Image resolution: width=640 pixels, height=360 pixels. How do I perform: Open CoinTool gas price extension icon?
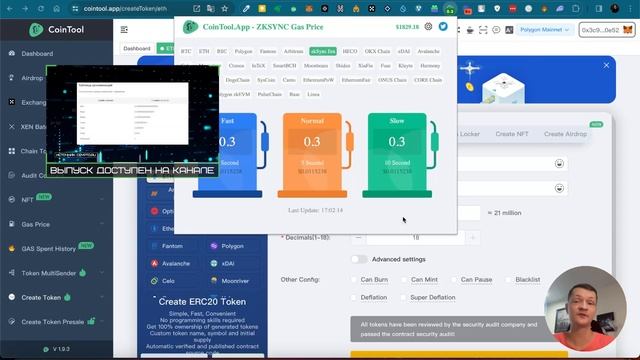[450, 9]
